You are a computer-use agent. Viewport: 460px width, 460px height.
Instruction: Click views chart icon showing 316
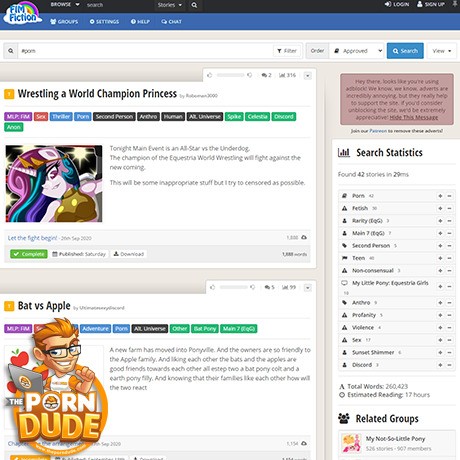[x=282, y=75]
